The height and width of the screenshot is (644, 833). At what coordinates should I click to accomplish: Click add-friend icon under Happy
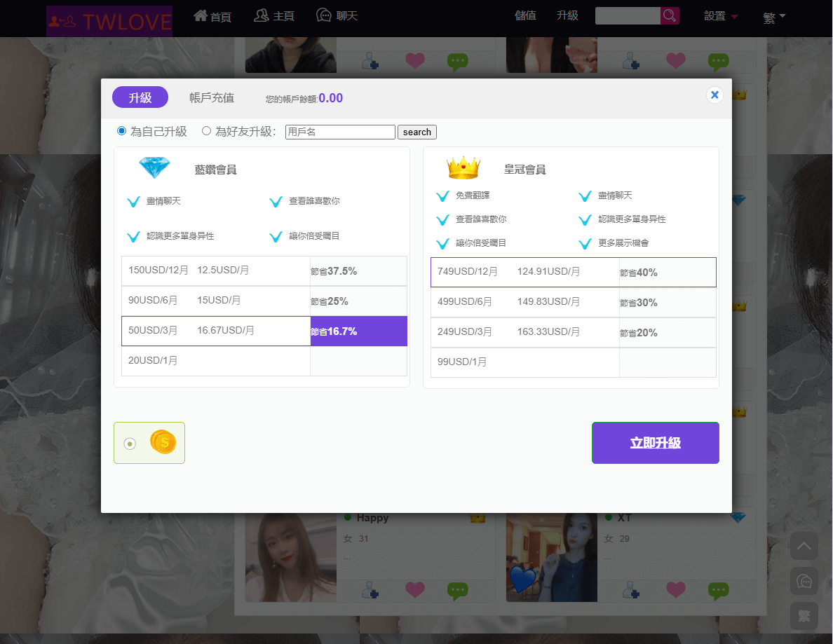370,590
